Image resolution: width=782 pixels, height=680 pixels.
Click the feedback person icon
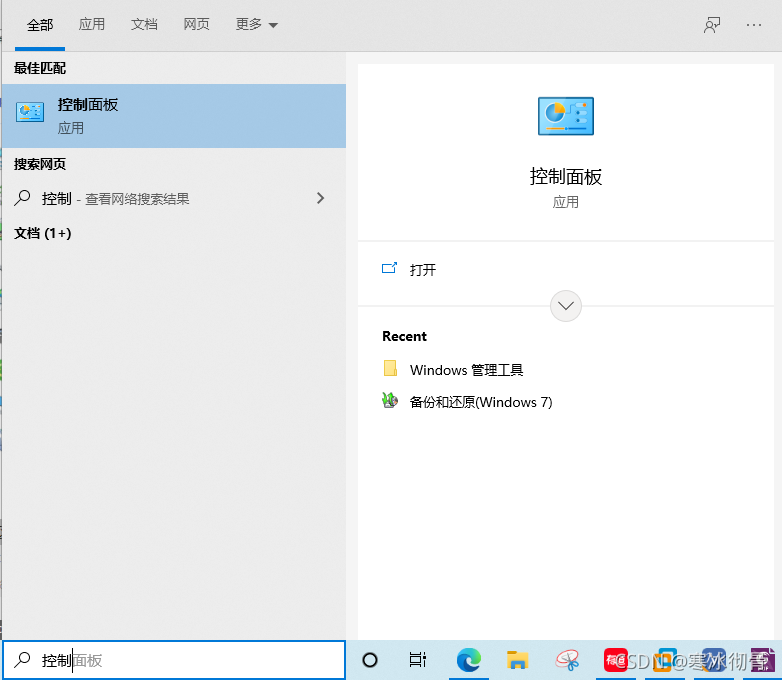[x=712, y=24]
